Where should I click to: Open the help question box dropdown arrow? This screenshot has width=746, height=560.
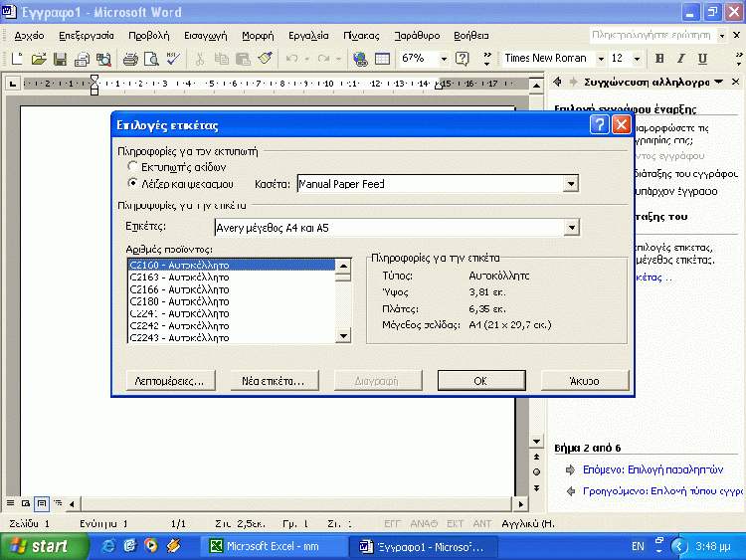[x=722, y=36]
